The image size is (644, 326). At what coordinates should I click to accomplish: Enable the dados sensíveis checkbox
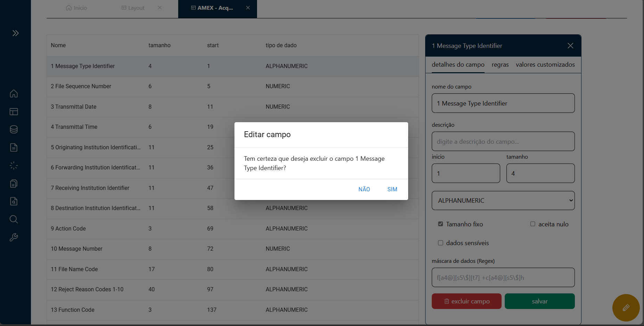click(x=440, y=243)
